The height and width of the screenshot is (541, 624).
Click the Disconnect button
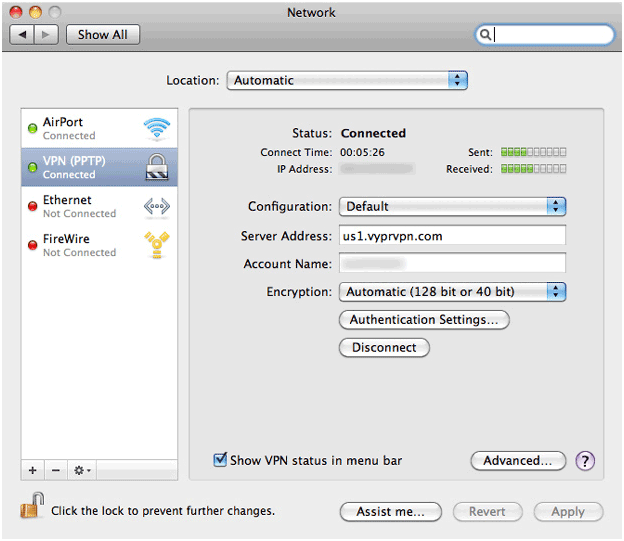tap(384, 348)
